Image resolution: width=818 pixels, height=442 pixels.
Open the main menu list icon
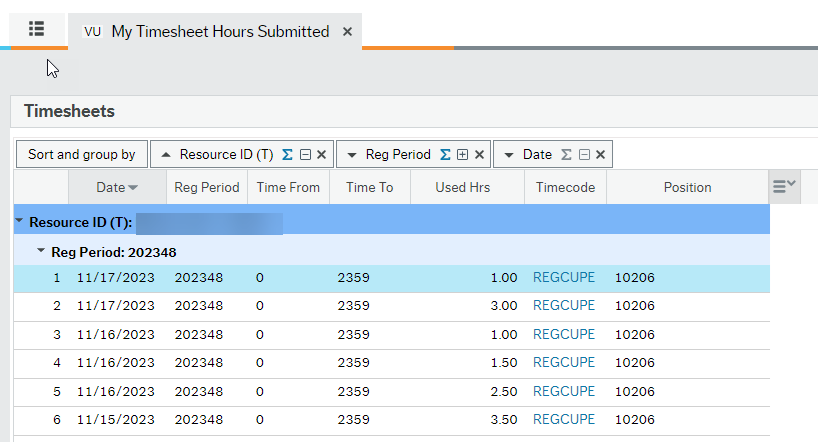click(x=37, y=29)
